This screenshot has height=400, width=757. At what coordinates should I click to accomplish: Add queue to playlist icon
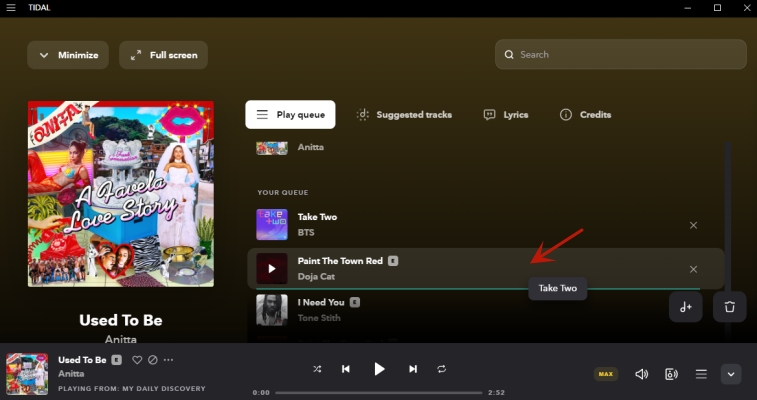[686, 307]
